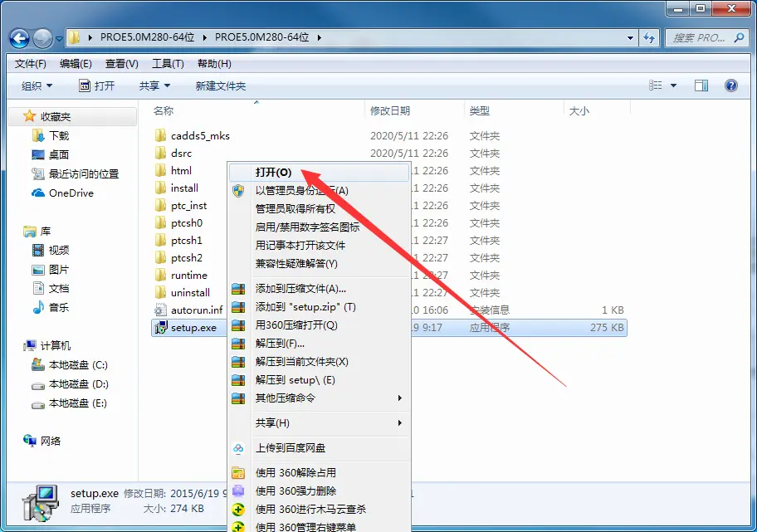This screenshot has width=757, height=532.
Task: Expand the view options dropdown arrow
Action: click(x=673, y=85)
